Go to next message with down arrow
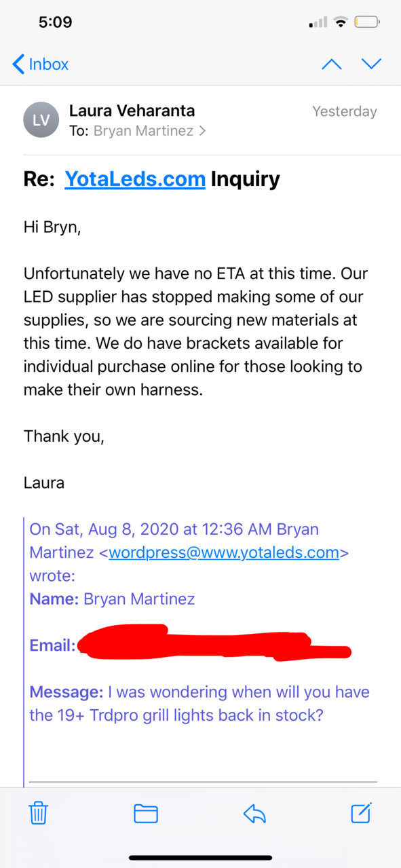Image resolution: width=401 pixels, height=868 pixels. pyautogui.click(x=372, y=64)
